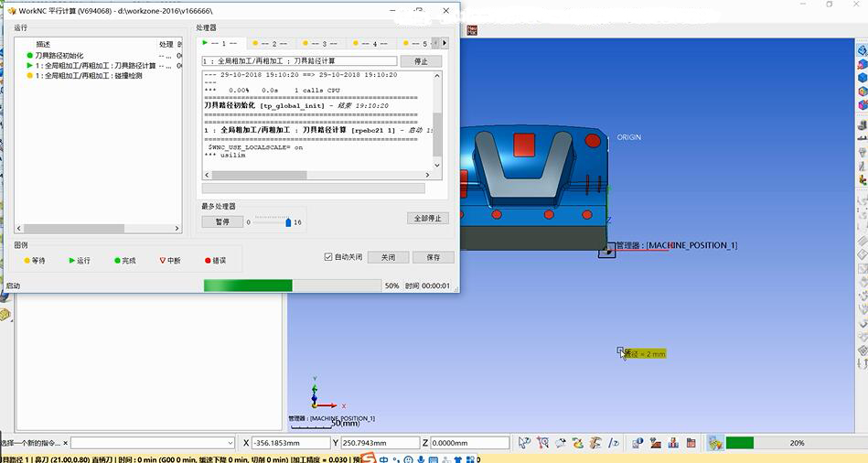
Task: Click the Z coordinate field showing 0.0000mm
Action: (469, 443)
